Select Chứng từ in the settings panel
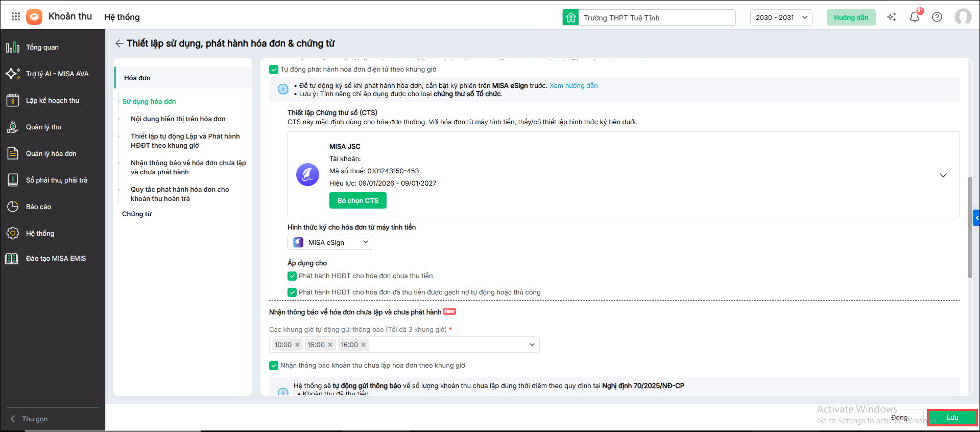 137,214
